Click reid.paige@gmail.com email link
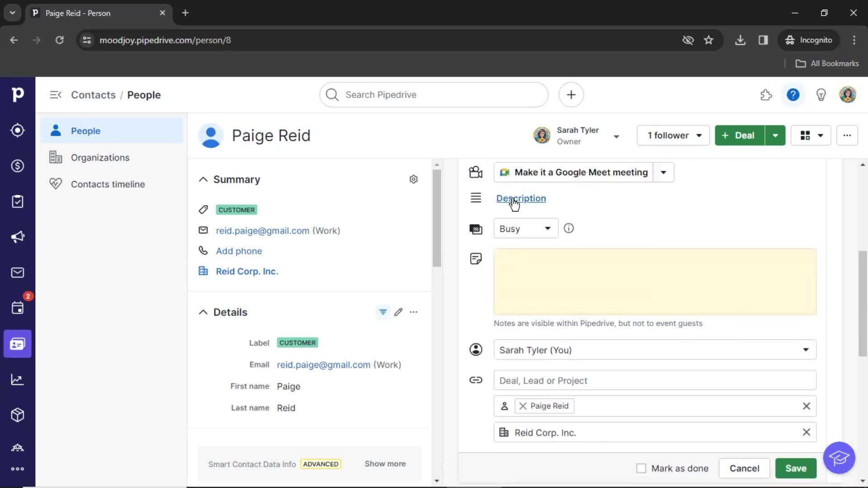 click(x=262, y=230)
